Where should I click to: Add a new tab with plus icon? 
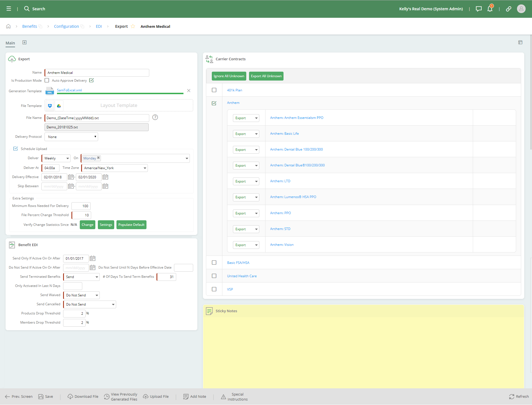(x=24, y=42)
